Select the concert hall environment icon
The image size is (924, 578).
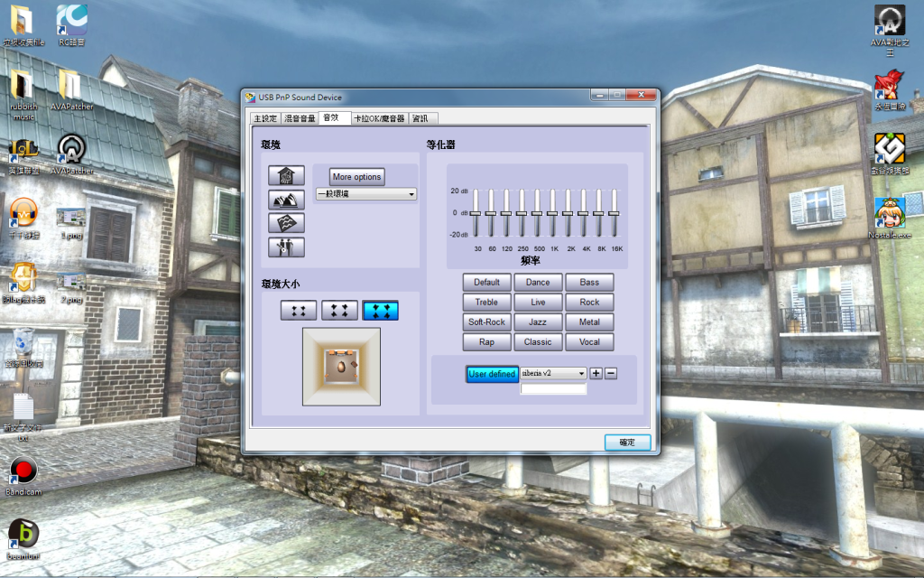tap(286, 200)
